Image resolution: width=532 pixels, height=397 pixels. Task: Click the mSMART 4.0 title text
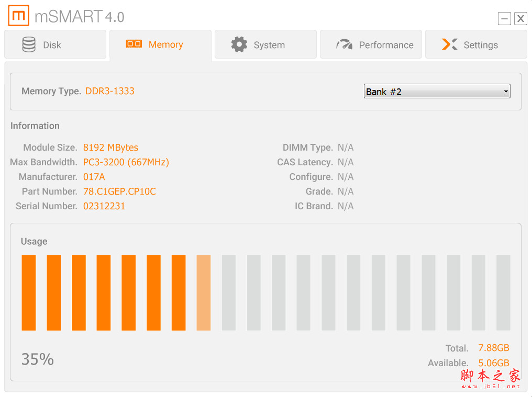(x=80, y=16)
